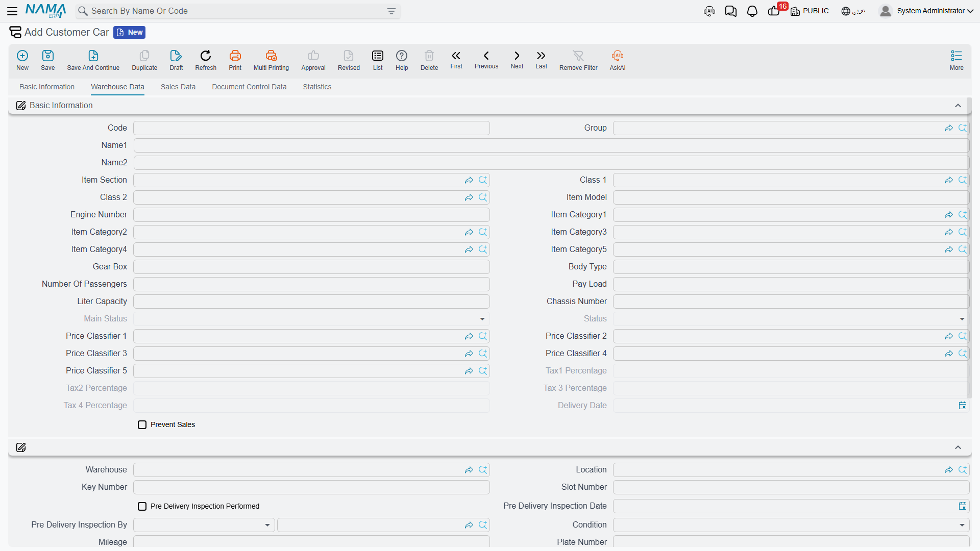Click Warehouse lookup search icon
The image size is (980, 551).
[483, 470]
